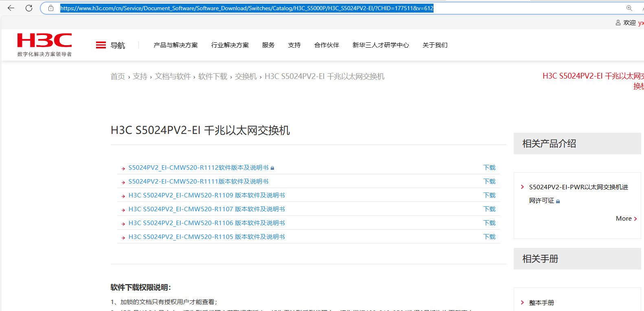Image resolution: width=644 pixels, height=311 pixels.
Task: View site security via the lock icon
Action: pos(51,8)
